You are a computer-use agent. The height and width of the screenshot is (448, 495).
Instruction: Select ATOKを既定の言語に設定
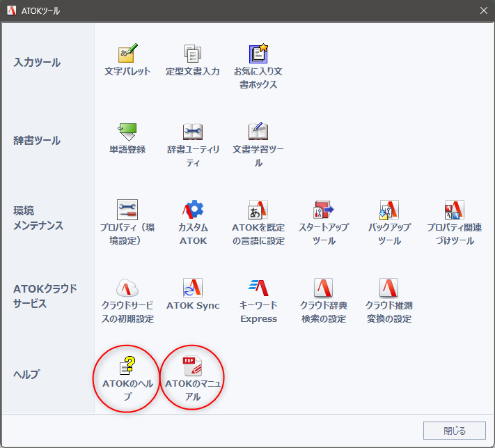[258, 223]
